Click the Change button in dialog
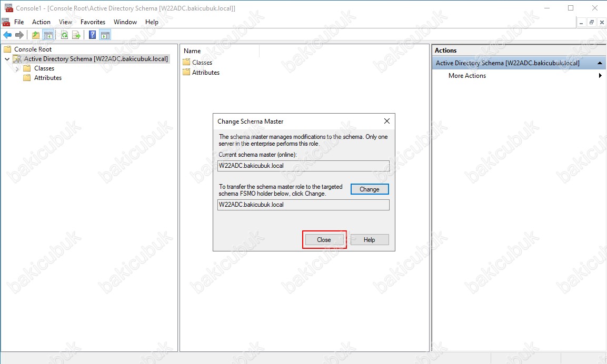The height and width of the screenshot is (364, 607). pos(370,189)
